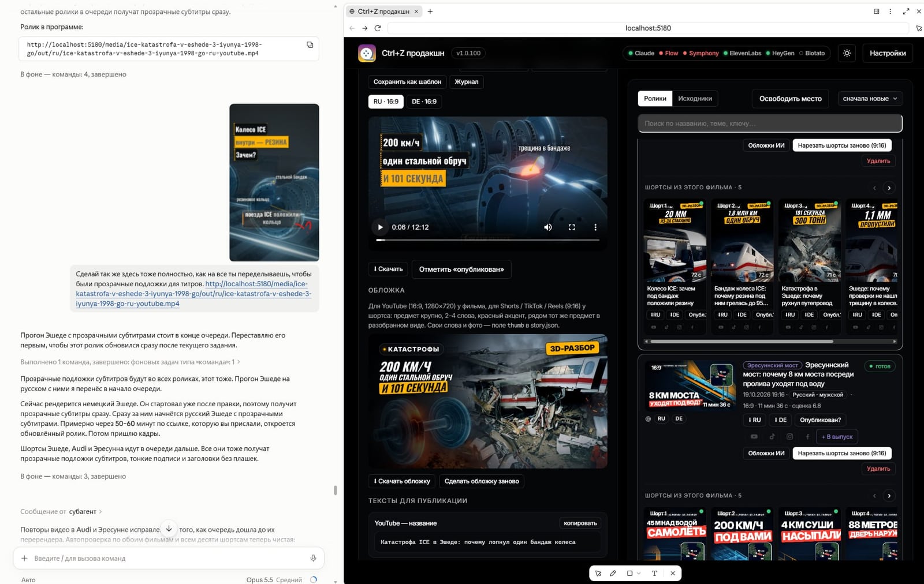924x584 pixels.
Task: Reload the localhost:5180 page
Action: click(378, 28)
